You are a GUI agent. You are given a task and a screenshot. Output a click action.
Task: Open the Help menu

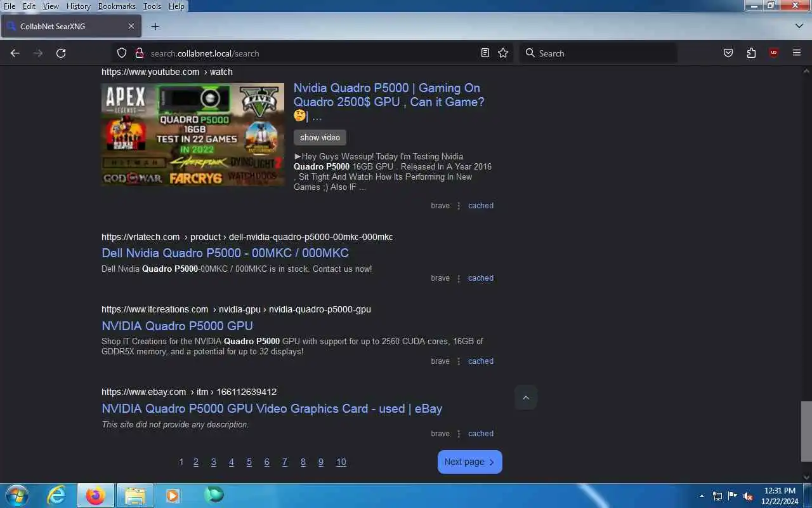coord(176,6)
